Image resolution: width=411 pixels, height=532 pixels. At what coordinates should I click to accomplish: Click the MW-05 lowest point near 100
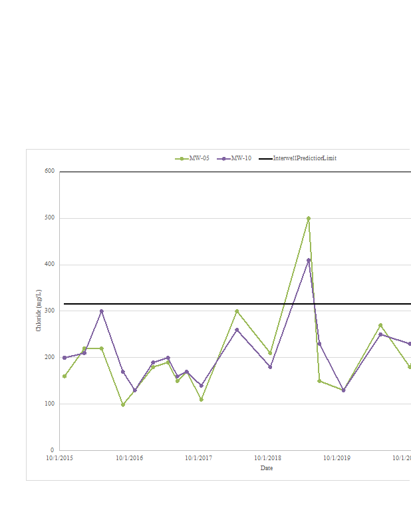click(123, 404)
